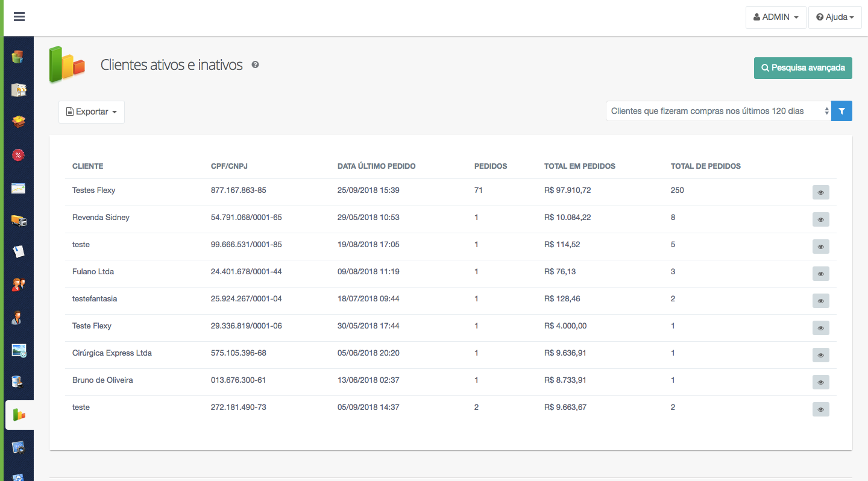Image resolution: width=868 pixels, height=481 pixels.
Task: View details for Fulano Ltda row
Action: point(820,274)
